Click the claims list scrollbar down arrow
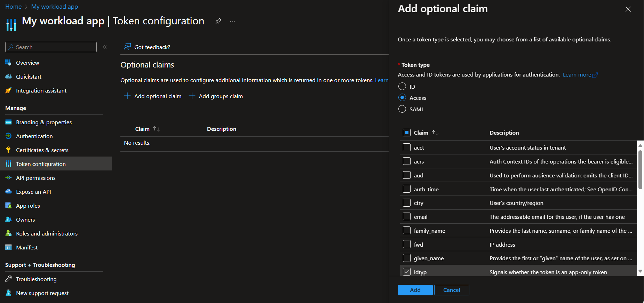 tap(640, 271)
